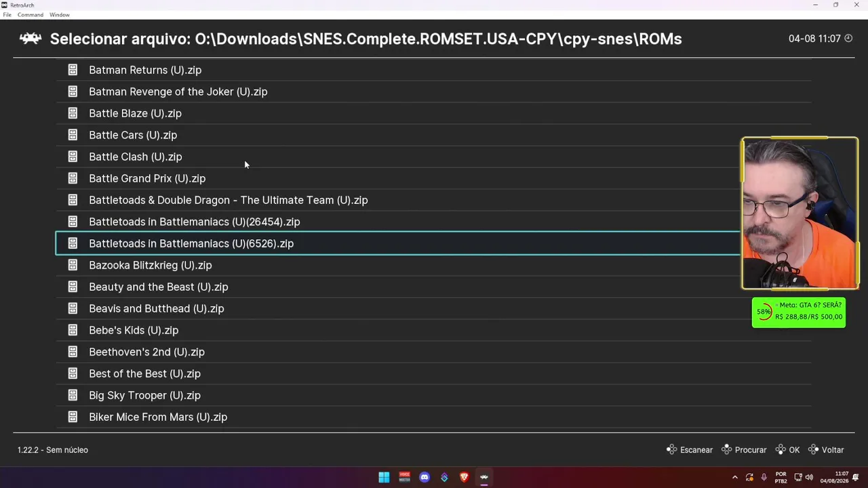Image resolution: width=868 pixels, height=488 pixels.
Task: Pick Bazooka Blitzkrieg (U).zip
Action: 433,265
